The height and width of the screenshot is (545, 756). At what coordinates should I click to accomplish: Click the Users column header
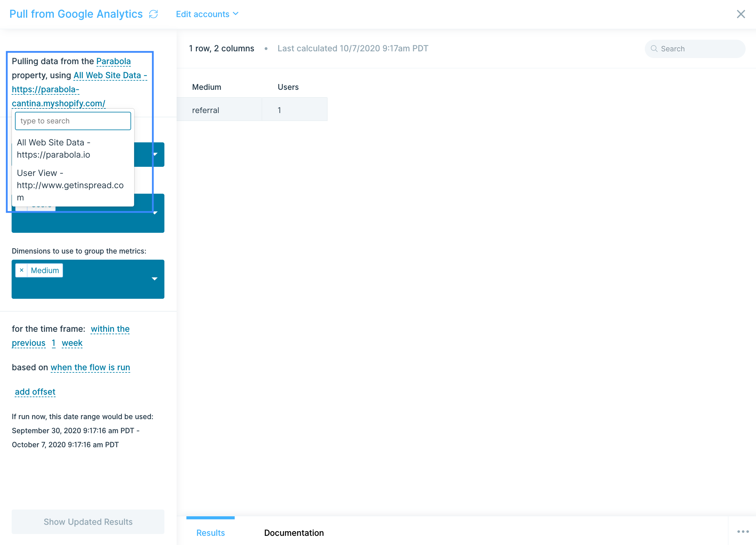(288, 87)
